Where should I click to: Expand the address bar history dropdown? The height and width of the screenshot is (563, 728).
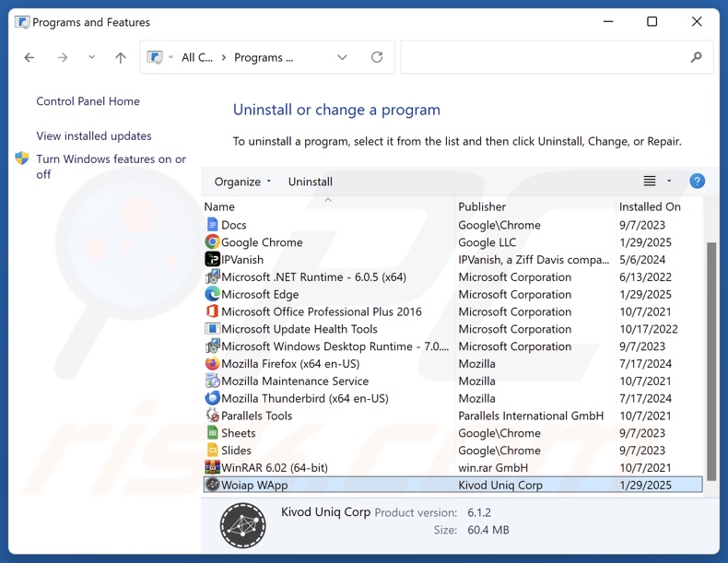click(x=342, y=57)
